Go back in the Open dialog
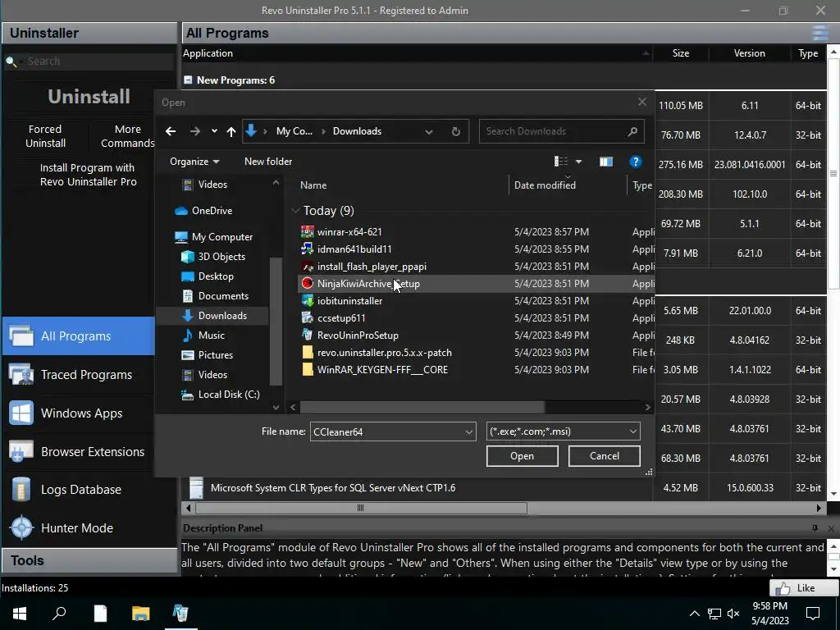840x630 pixels. pyautogui.click(x=171, y=131)
